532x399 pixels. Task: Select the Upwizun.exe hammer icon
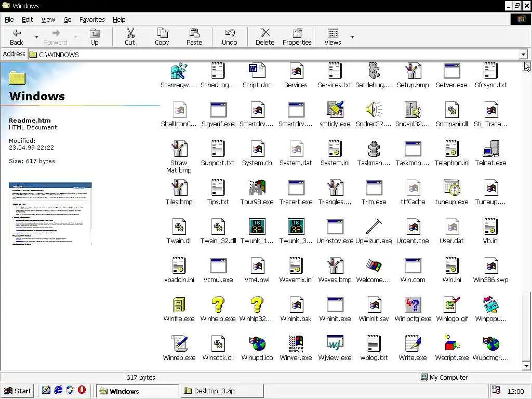374,227
